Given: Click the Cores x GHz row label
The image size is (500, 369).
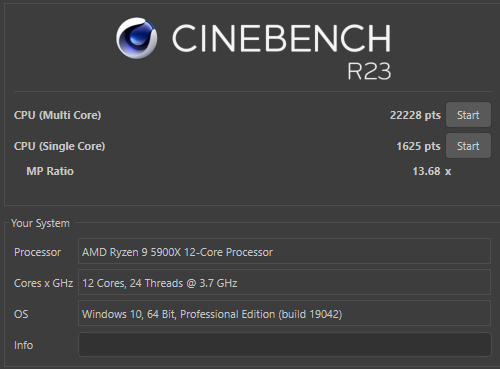Looking at the screenshot, I should (43, 283).
